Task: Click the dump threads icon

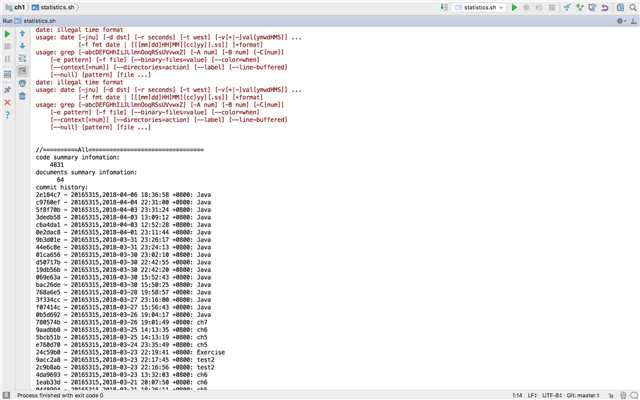Action: 7,74
